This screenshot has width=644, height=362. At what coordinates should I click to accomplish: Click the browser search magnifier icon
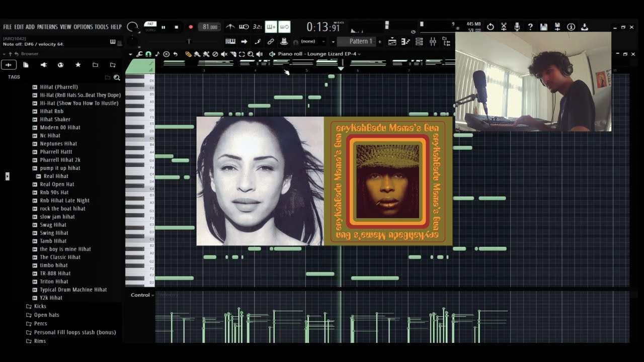pos(117,77)
